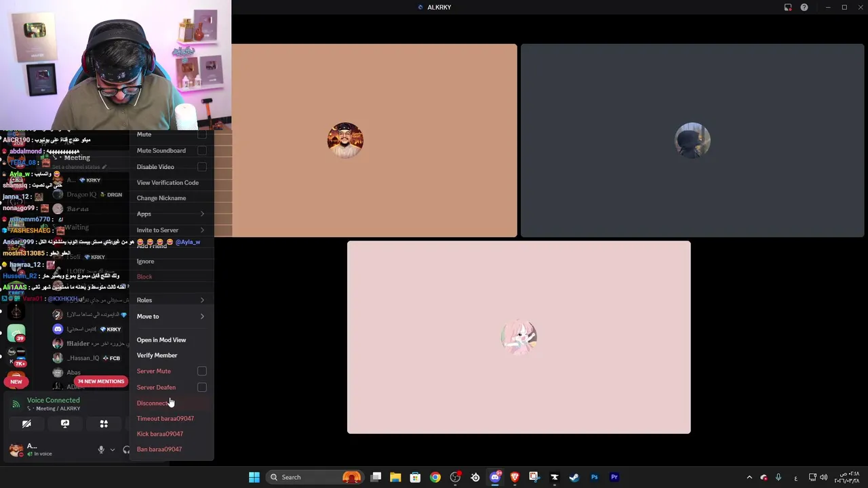The width and height of the screenshot is (868, 488).
Task: Open the Discord help question-mark icon
Action: [804, 7]
